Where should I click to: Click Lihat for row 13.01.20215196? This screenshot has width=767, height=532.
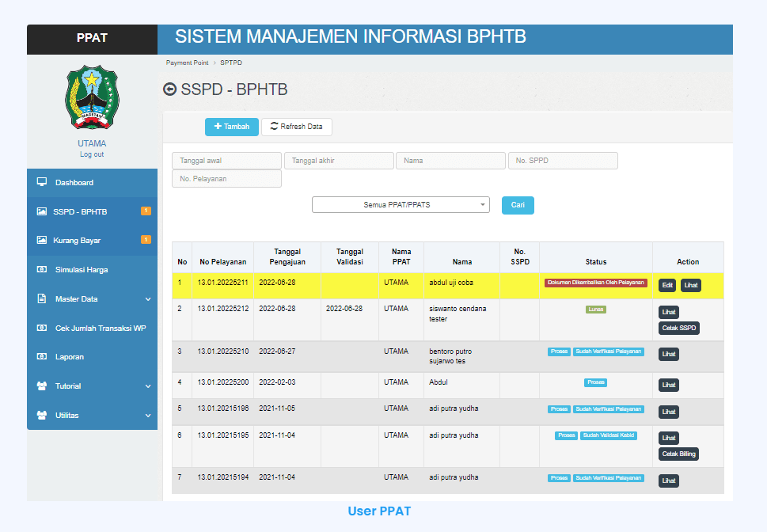point(669,412)
